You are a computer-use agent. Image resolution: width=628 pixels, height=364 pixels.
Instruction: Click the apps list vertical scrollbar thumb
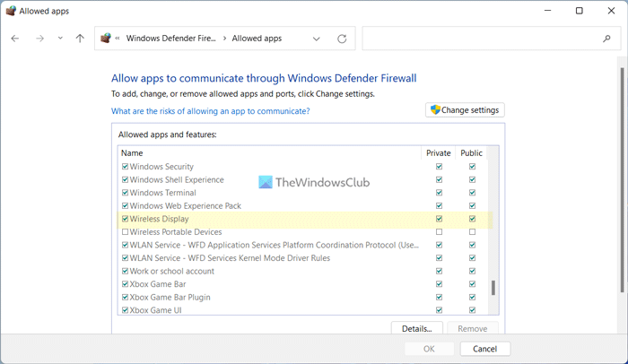click(493, 288)
